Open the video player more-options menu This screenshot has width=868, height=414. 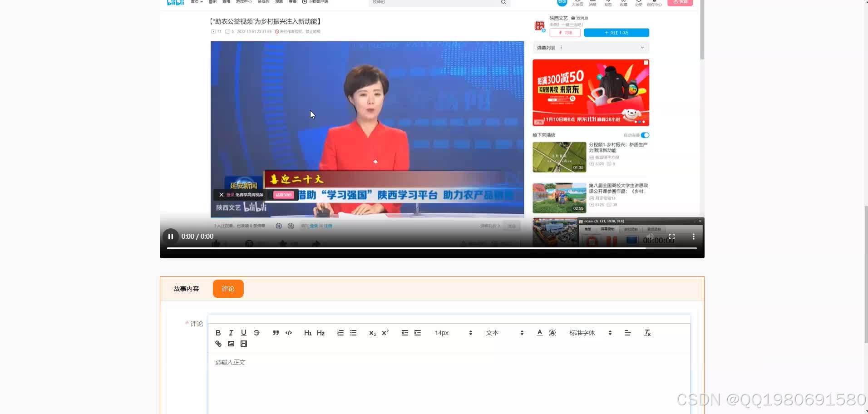pos(693,237)
